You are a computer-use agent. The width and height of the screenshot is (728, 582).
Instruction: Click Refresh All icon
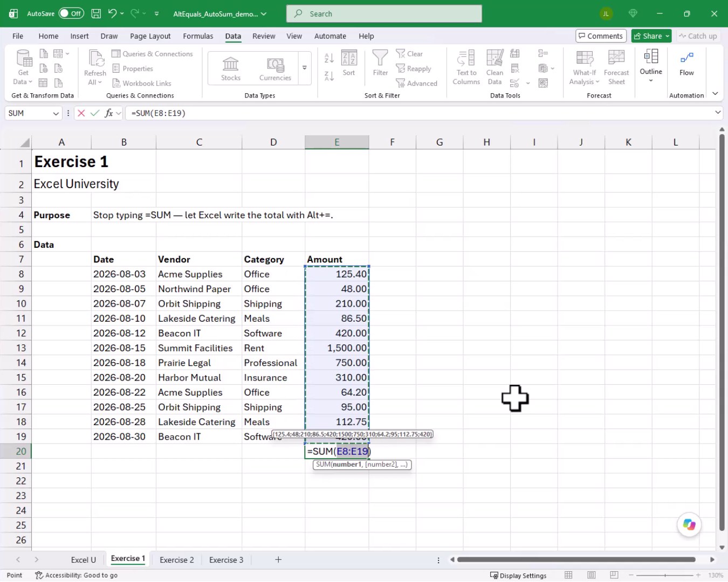click(x=95, y=67)
